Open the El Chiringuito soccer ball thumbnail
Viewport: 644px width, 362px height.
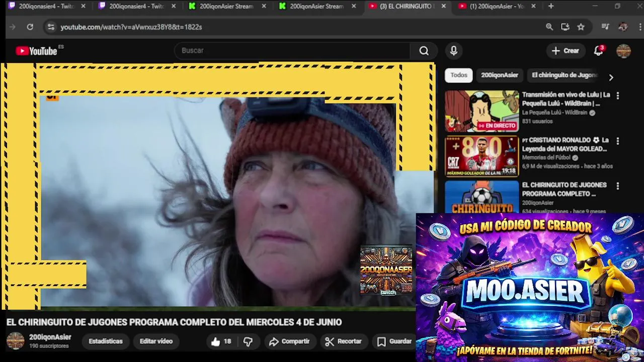pyautogui.click(x=481, y=197)
